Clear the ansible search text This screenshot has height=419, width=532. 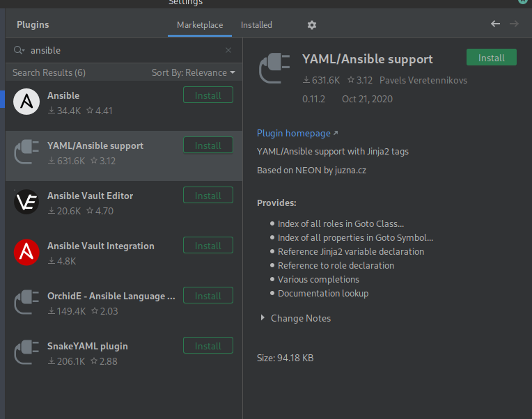[x=228, y=50]
